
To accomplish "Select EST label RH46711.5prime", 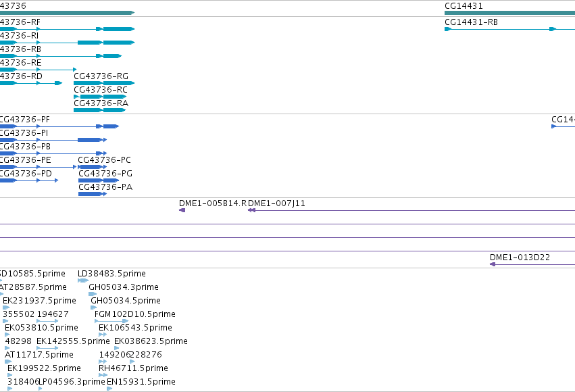I will point(133,368).
